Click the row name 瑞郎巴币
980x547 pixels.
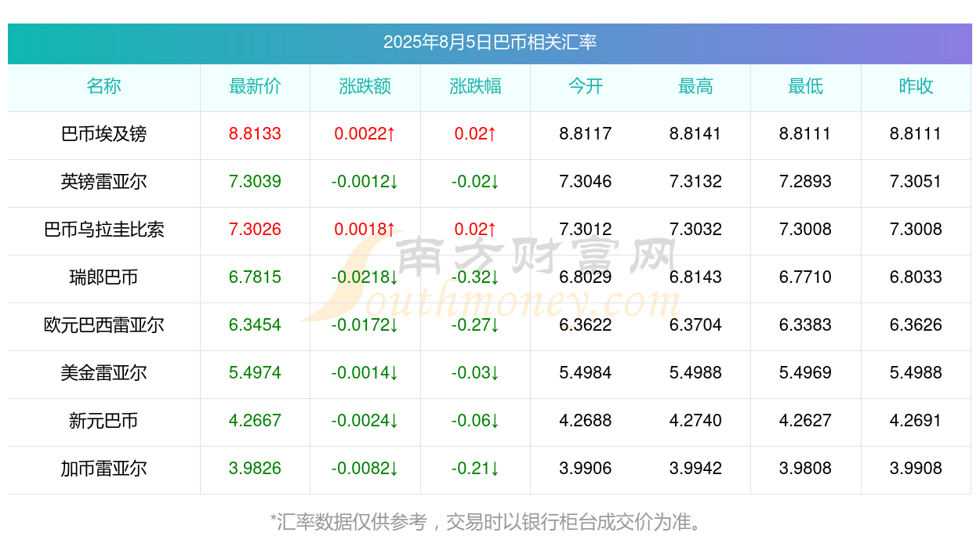tap(104, 277)
